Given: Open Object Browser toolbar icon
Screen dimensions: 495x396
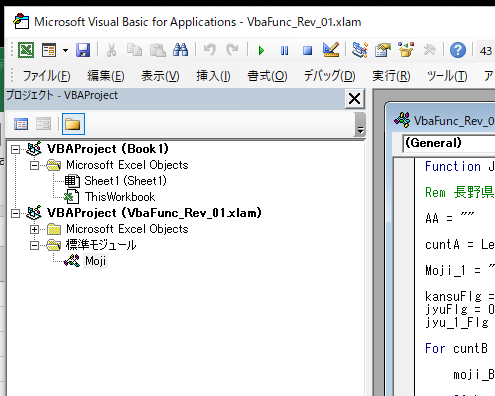Looking at the screenshot, I should tap(406, 50).
